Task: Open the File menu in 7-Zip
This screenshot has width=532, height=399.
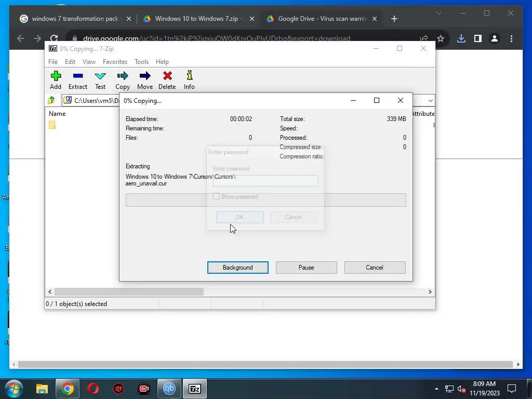Action: [x=53, y=62]
